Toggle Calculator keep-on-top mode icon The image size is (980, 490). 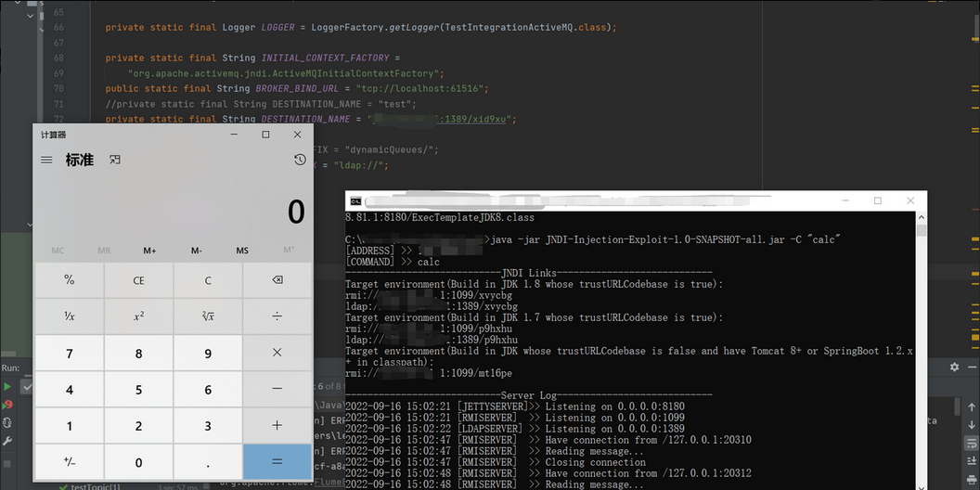(x=114, y=160)
